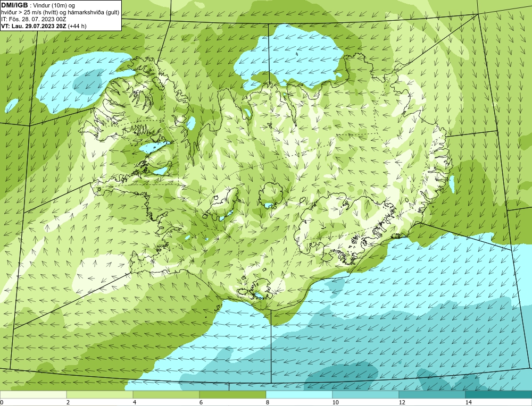532x406 pixels.
Task: Click the 'DMI/IGB' title text
Action: pyautogui.click(x=14, y=5)
